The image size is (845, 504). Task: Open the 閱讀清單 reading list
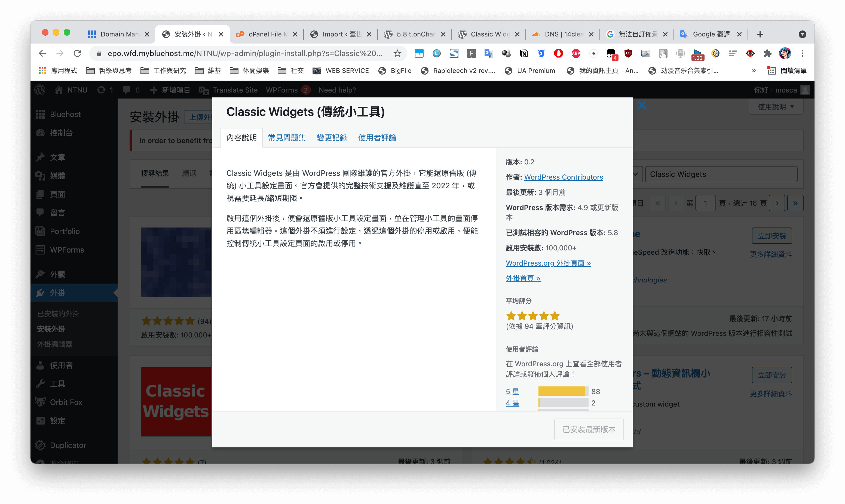787,71
